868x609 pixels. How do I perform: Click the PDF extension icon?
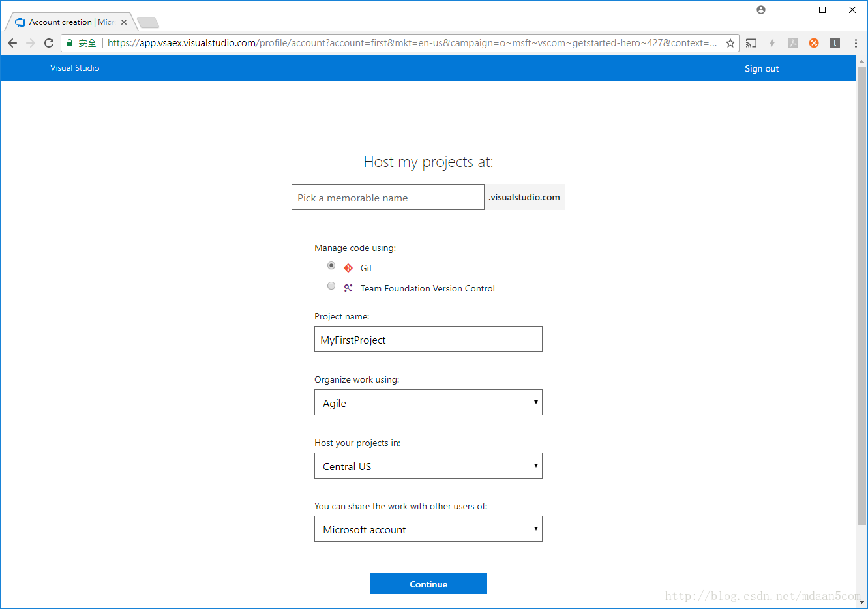pos(793,43)
